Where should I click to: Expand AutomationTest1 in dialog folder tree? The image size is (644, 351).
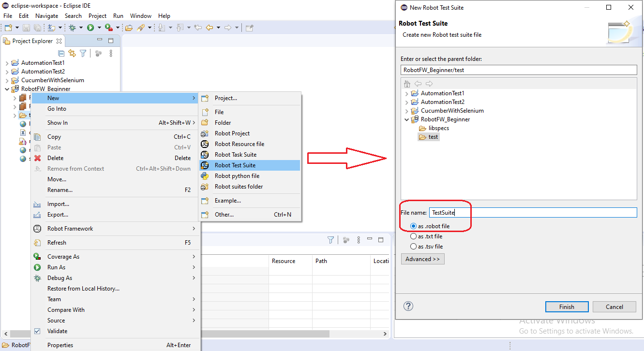406,93
